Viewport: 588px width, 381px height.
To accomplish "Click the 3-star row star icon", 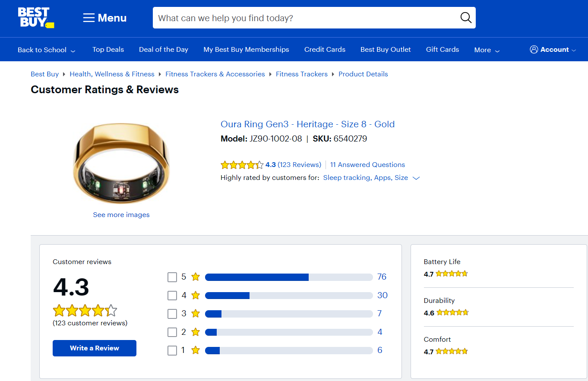I will pos(196,313).
